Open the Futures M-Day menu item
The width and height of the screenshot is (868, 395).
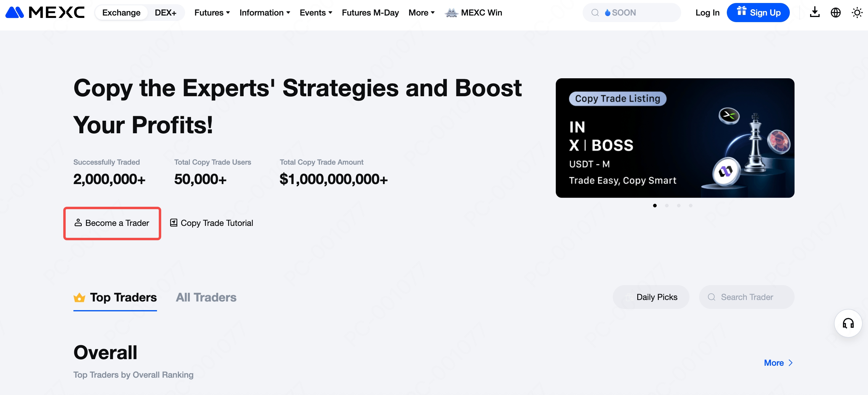tap(370, 13)
